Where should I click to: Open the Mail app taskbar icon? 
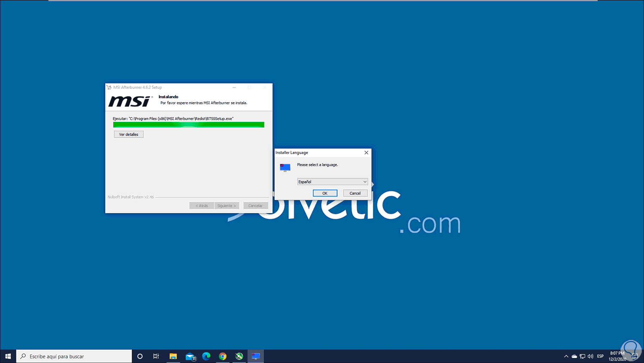pyautogui.click(x=190, y=356)
